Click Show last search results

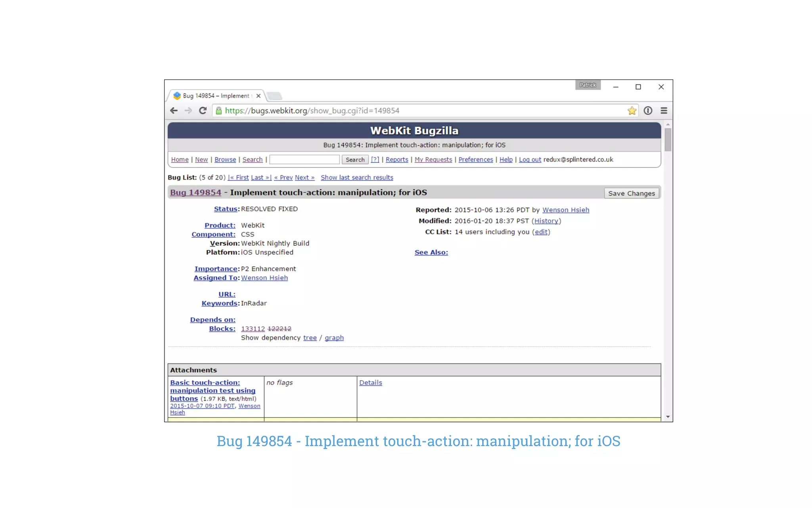tap(357, 178)
